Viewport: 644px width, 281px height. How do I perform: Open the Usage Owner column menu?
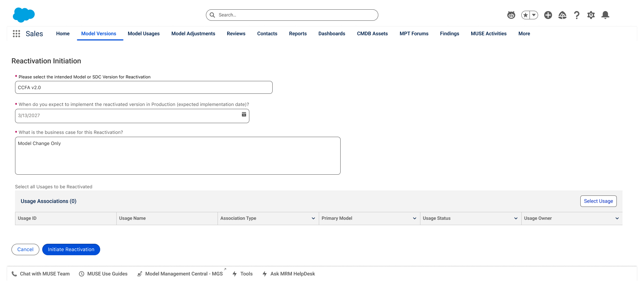(x=617, y=218)
